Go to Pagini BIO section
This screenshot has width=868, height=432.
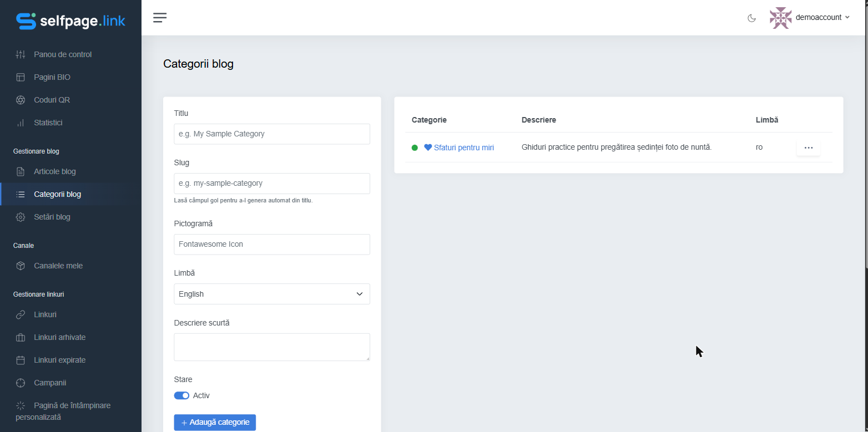(70, 77)
